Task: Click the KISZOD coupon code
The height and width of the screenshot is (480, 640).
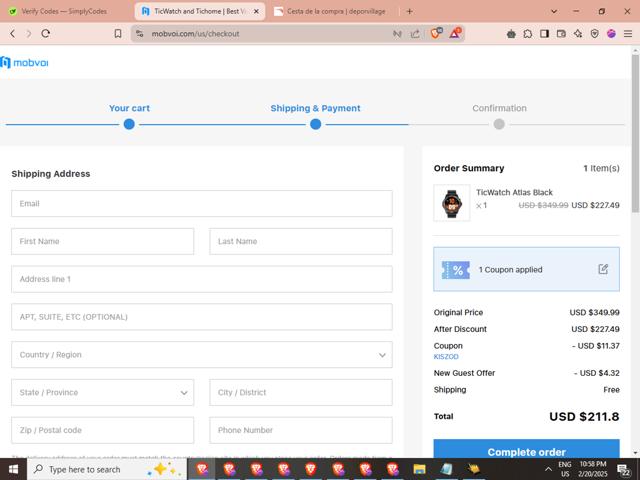Action: (446, 357)
